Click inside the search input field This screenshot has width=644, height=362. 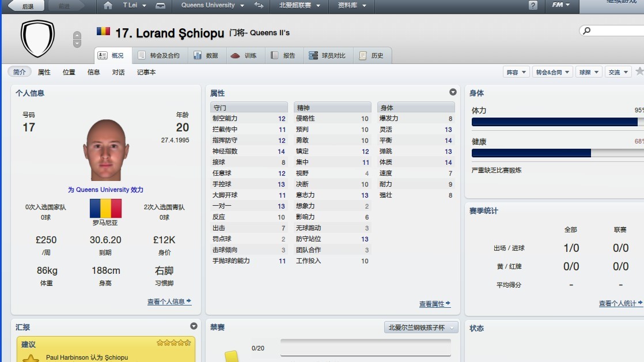(618, 31)
